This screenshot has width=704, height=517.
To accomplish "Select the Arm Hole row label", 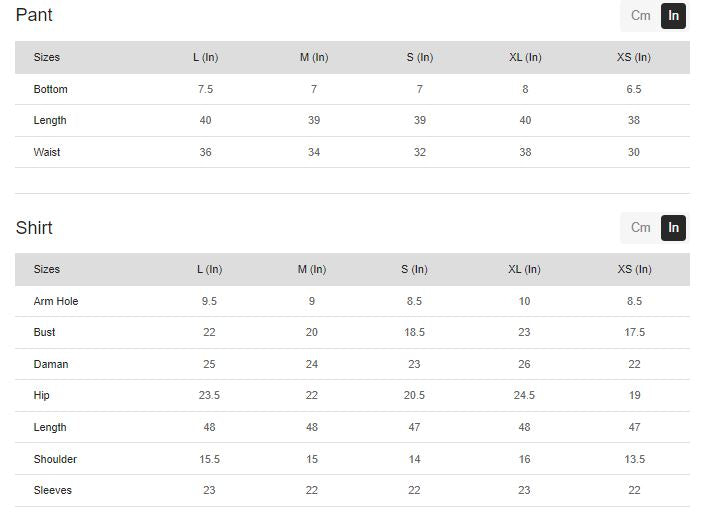I will [56, 301].
